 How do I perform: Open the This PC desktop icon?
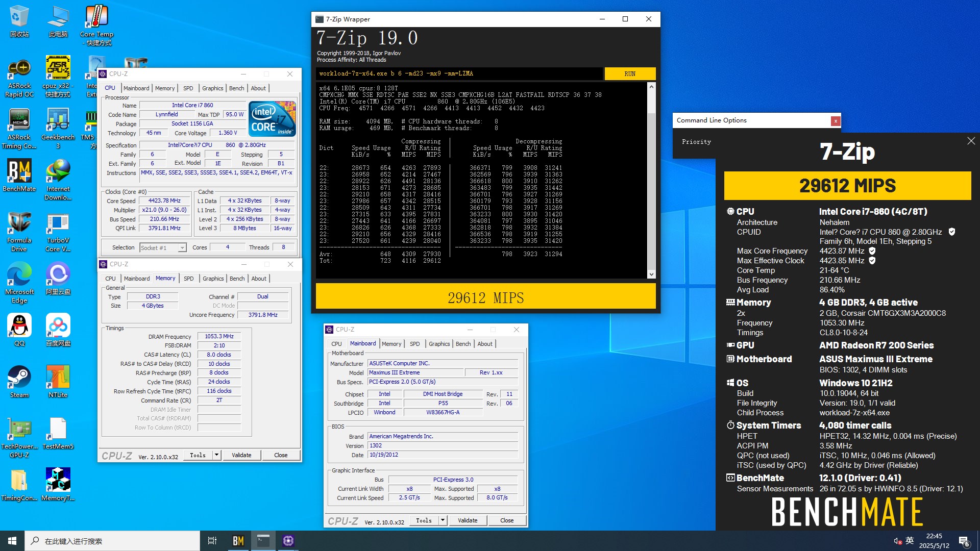(x=58, y=21)
